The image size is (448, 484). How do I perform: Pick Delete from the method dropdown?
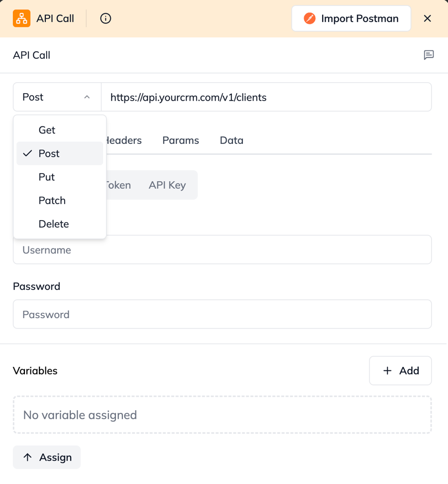coord(53,224)
